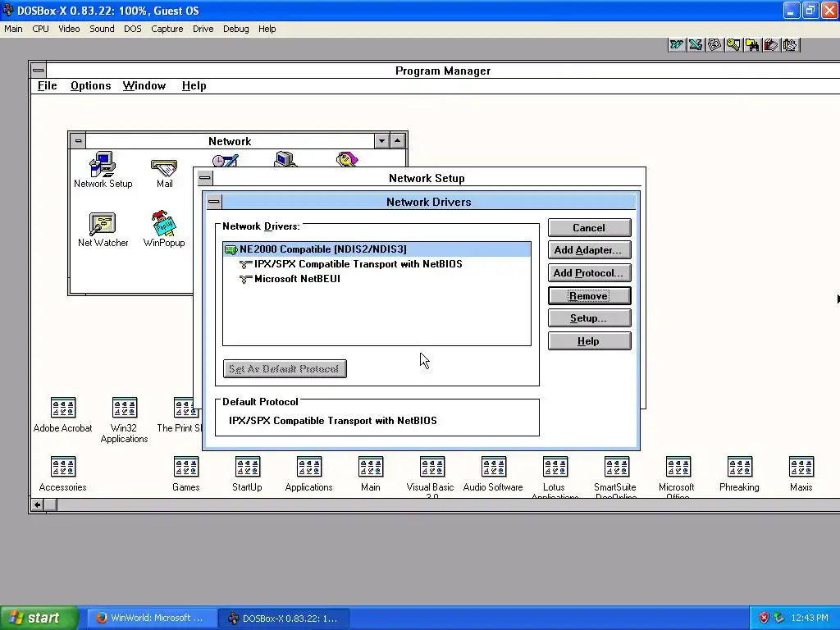
Task: Open Network group window control menu
Action: (x=78, y=141)
